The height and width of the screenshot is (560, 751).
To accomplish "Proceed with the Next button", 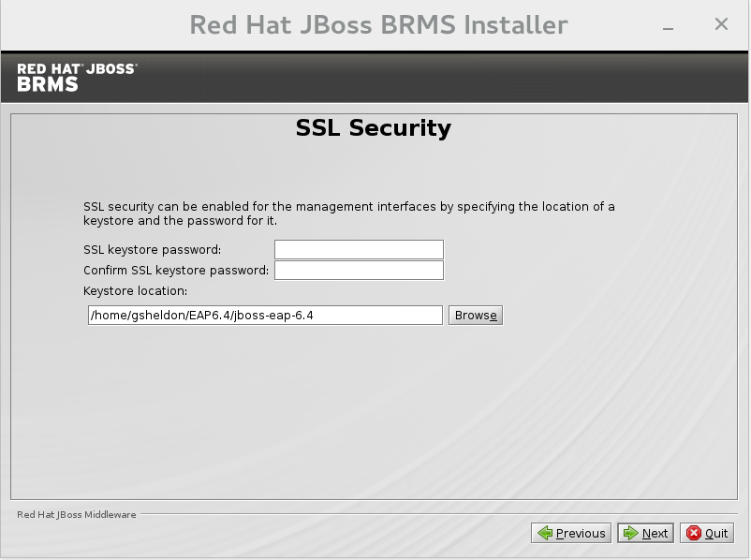I will 645,533.
